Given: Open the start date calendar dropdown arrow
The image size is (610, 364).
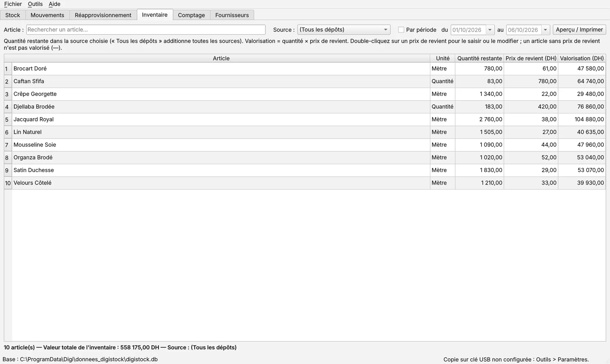Looking at the screenshot, I should (x=490, y=30).
